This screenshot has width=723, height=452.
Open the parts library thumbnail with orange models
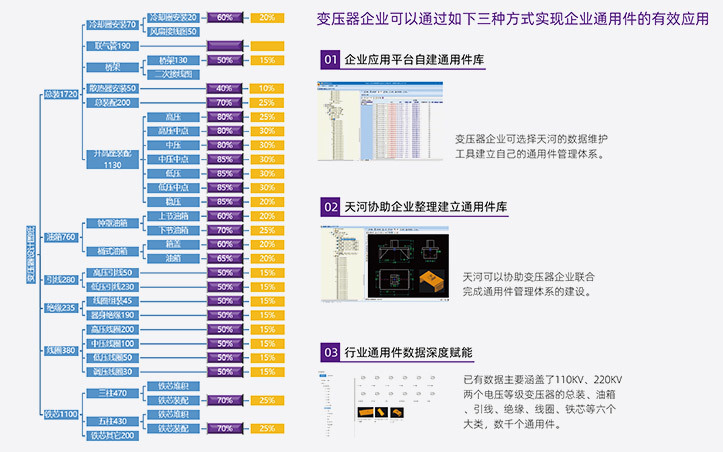click(378, 404)
